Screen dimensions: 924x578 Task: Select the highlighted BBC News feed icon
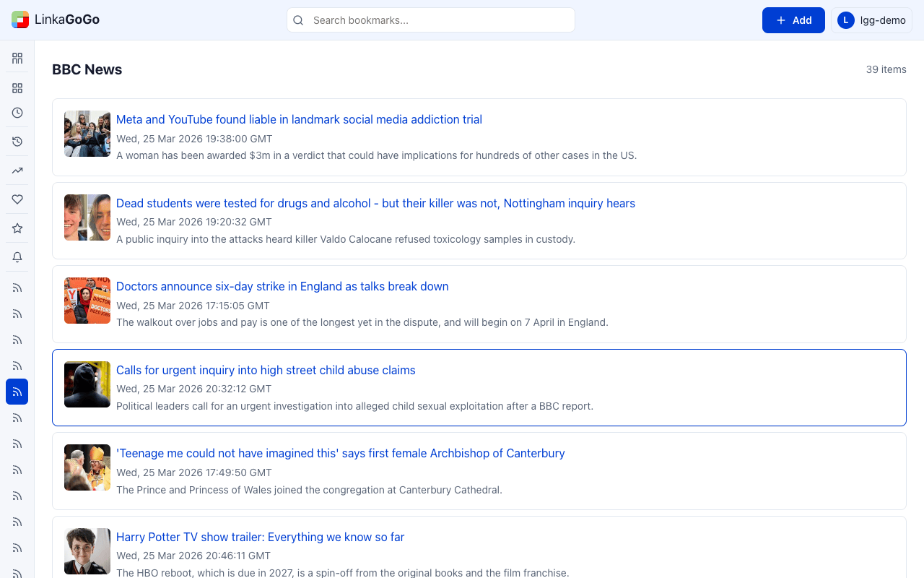[x=17, y=392]
